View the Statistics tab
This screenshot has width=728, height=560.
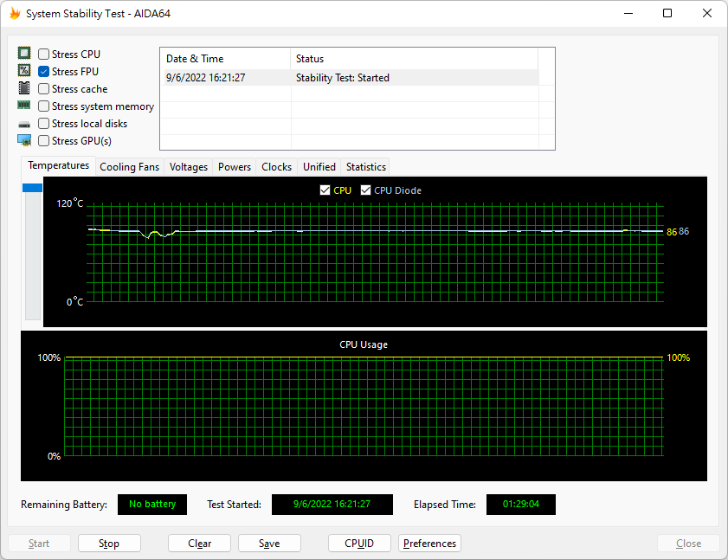[x=366, y=167]
